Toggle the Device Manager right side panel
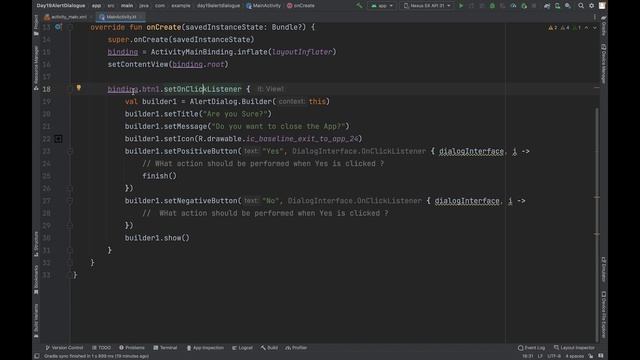The image size is (640, 360). tap(604, 63)
